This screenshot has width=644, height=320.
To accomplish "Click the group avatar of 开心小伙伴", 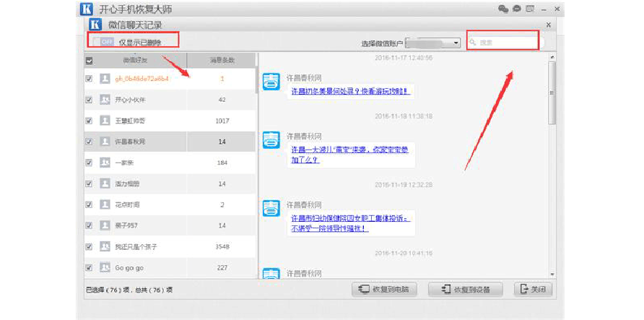I will [x=105, y=100].
